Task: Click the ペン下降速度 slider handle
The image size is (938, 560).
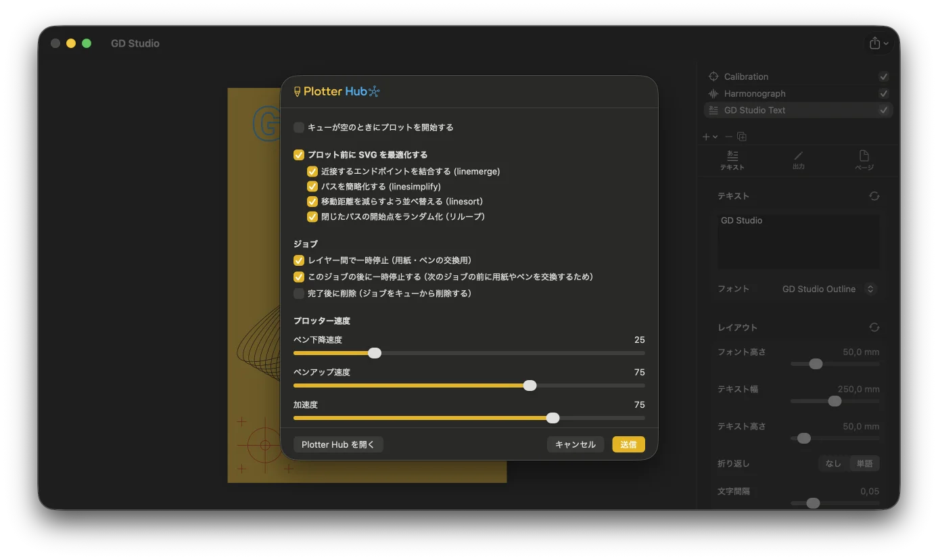Action: (x=375, y=353)
